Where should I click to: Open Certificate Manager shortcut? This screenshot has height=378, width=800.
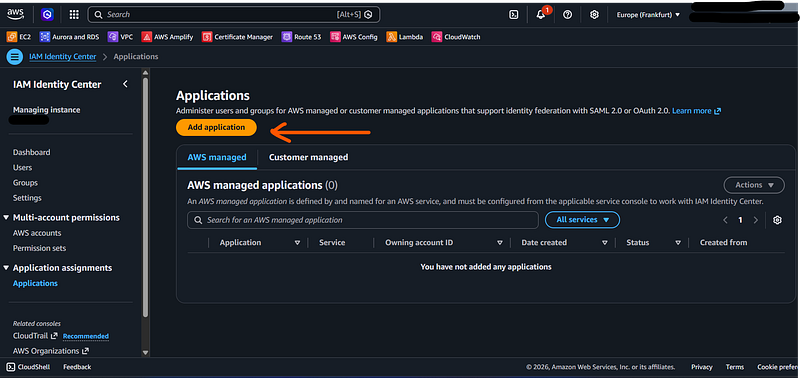237,37
